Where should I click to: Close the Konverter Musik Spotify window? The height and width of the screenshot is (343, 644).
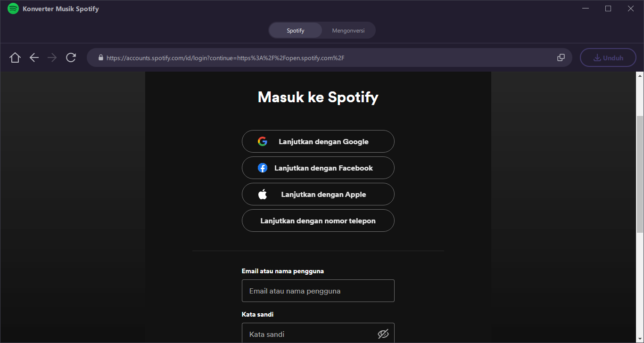(631, 8)
